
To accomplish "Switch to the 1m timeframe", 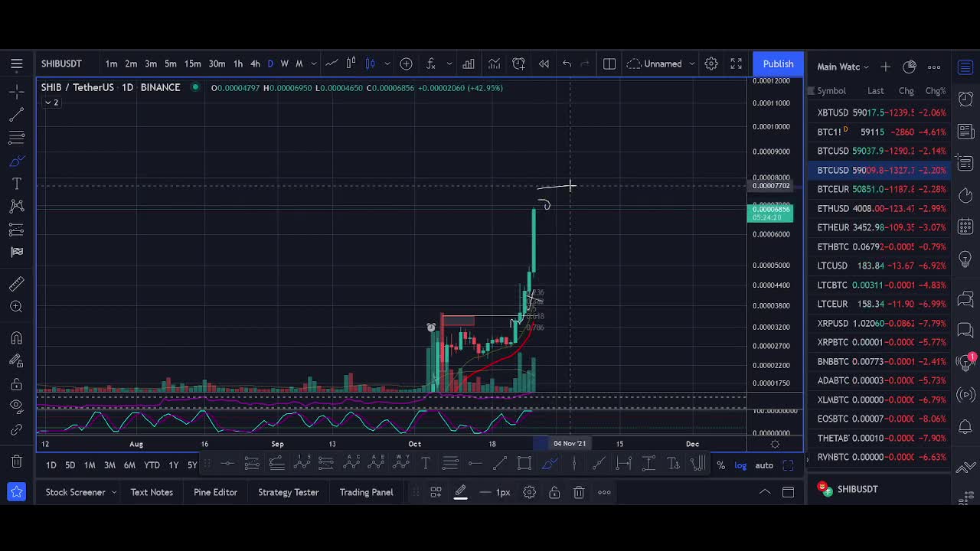I will click(111, 64).
